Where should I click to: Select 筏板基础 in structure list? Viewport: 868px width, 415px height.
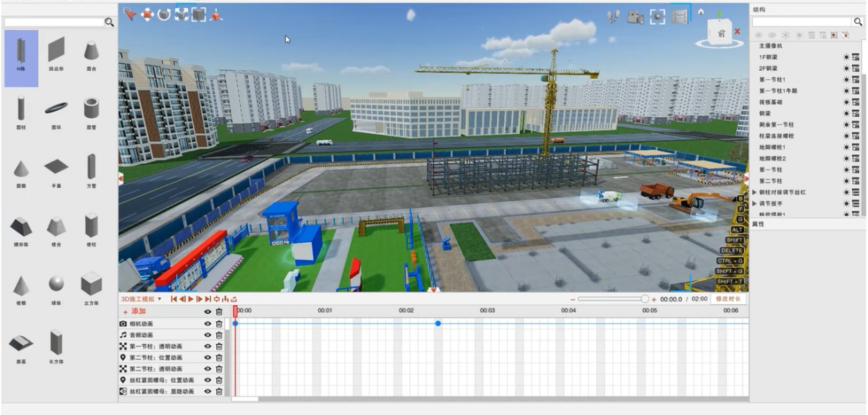pos(770,102)
